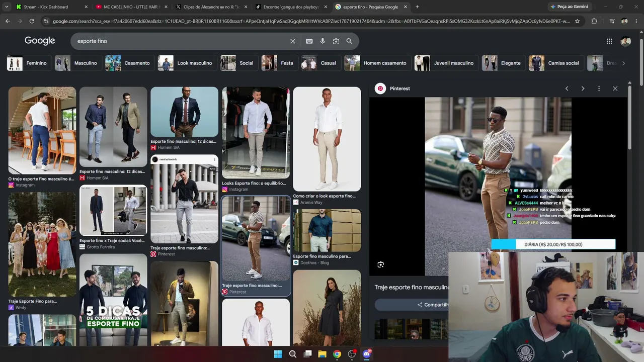Open the Windows Start menu

coord(278,354)
